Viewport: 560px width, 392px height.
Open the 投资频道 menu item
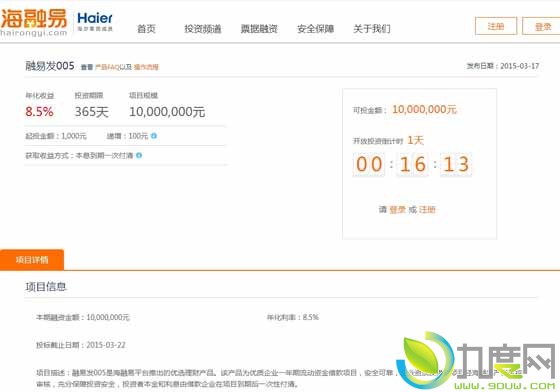pos(202,29)
